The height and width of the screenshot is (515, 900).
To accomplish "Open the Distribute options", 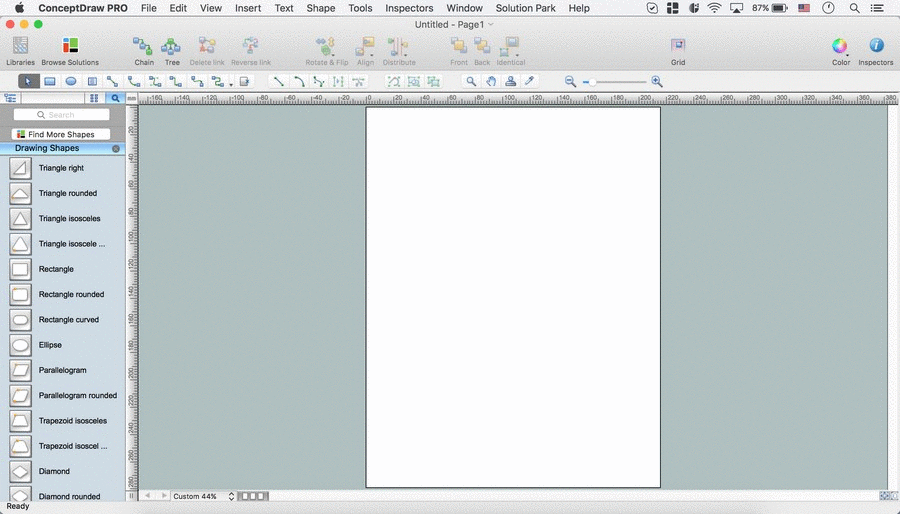I will pos(398,46).
